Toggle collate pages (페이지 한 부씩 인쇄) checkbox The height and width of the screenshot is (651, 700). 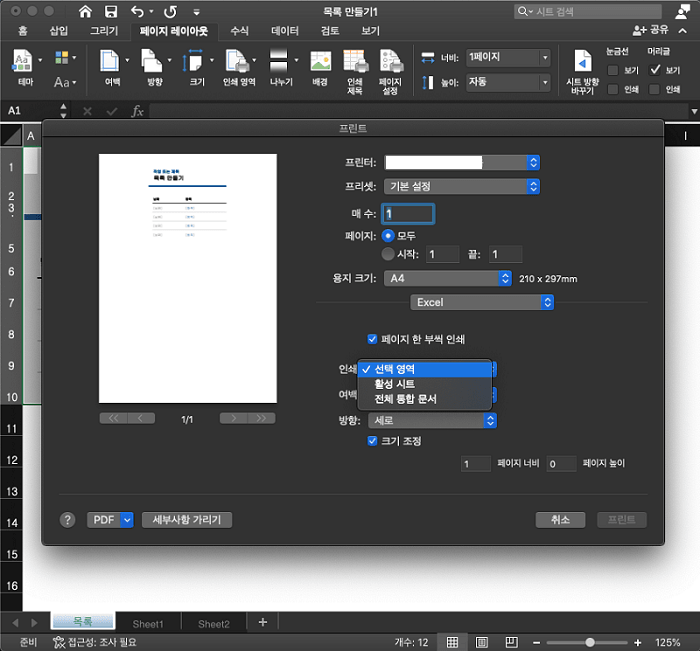pos(372,339)
